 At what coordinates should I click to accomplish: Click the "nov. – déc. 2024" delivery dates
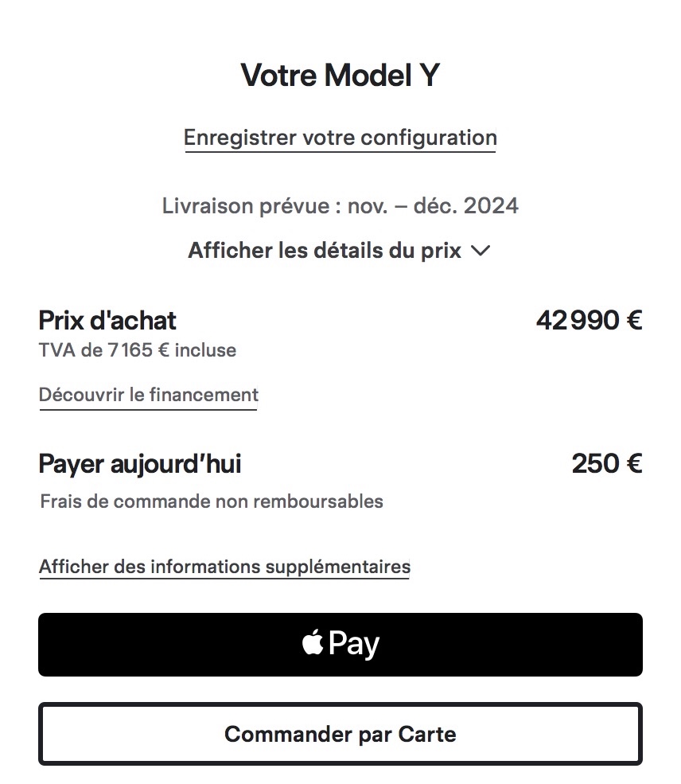pos(433,206)
